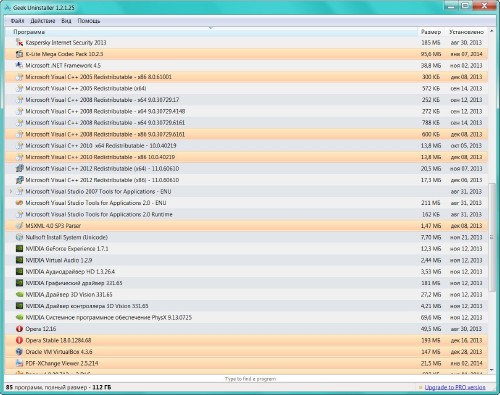Click the vertical scrollbar down arrow
Image resolution: width=500 pixels, height=395 pixels.
click(492, 370)
